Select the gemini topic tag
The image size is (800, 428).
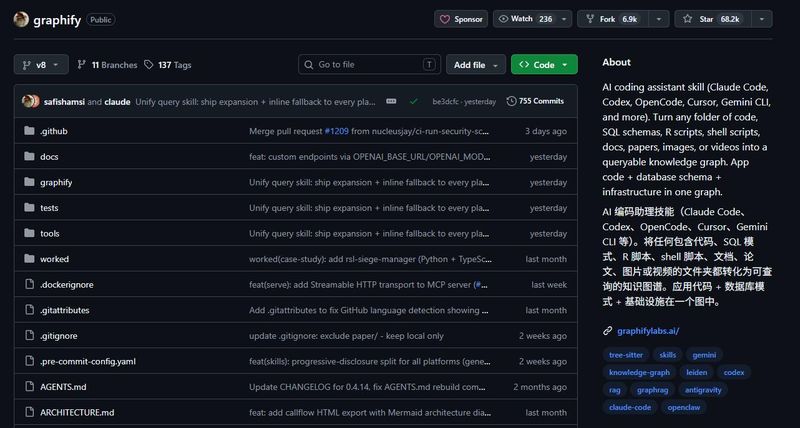704,355
